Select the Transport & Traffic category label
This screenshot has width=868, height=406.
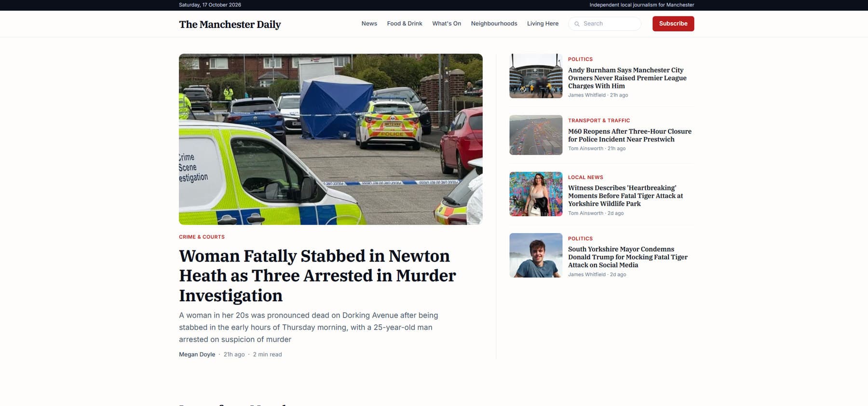tap(599, 121)
